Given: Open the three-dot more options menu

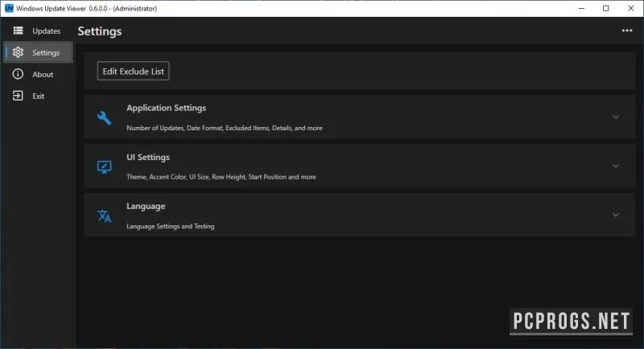Looking at the screenshot, I should click(627, 31).
